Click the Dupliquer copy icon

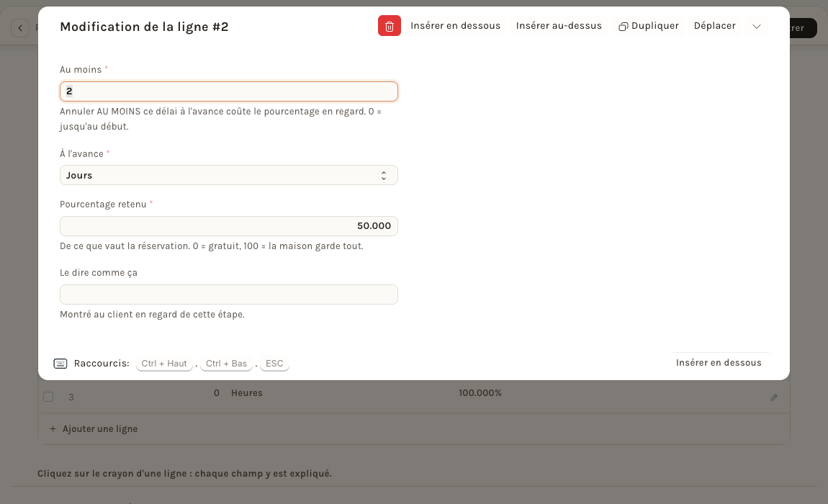[x=623, y=27]
